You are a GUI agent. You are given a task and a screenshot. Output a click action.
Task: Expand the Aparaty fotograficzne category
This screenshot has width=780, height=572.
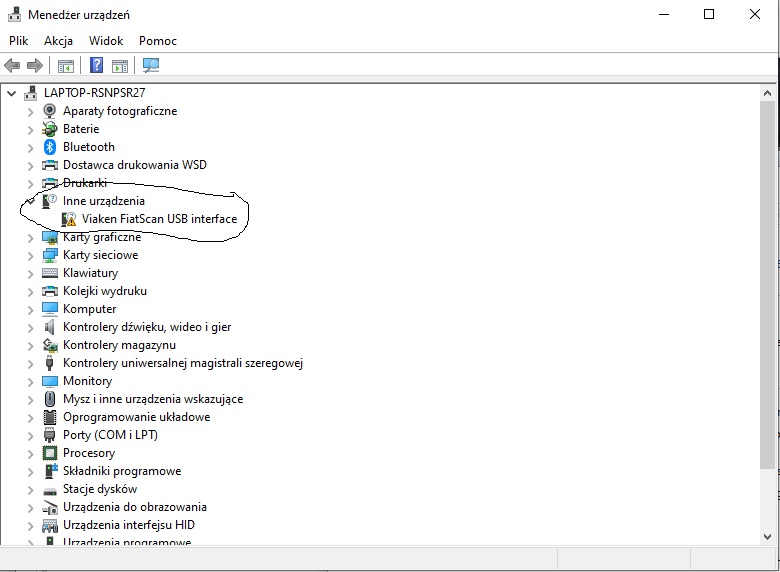[30, 111]
